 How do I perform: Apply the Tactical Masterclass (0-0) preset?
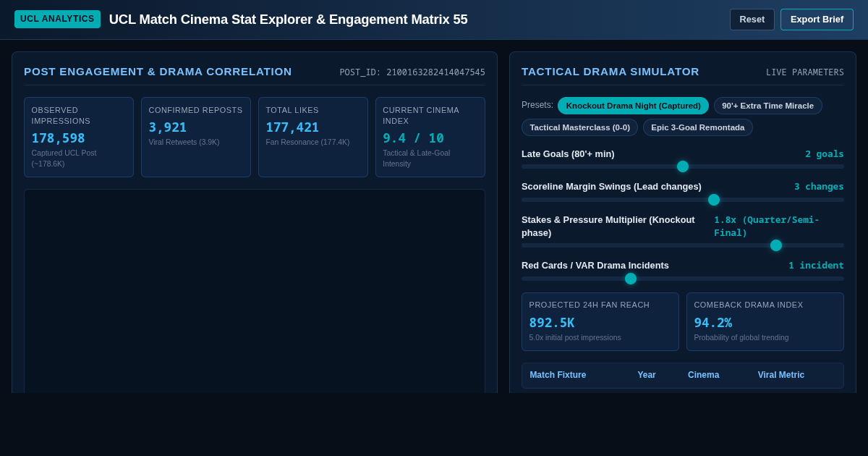[x=579, y=127]
